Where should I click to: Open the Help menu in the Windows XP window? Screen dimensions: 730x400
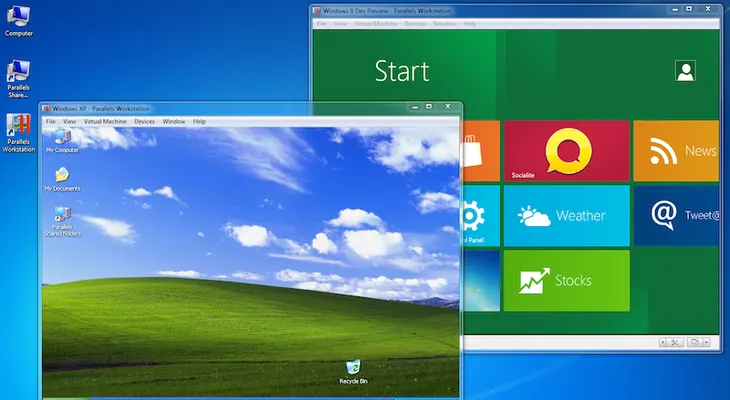pyautogui.click(x=199, y=122)
